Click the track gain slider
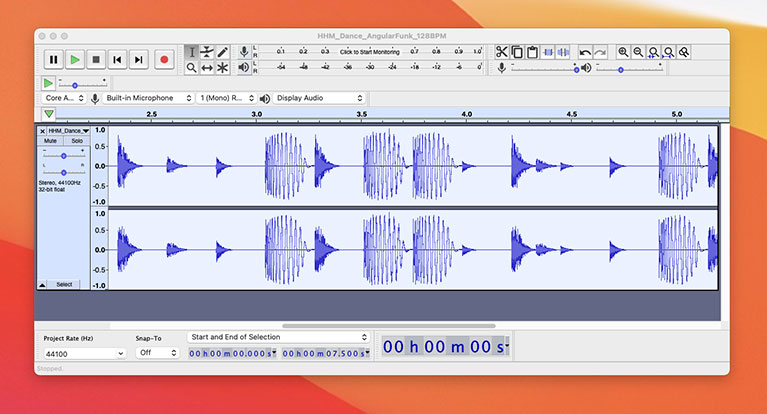This screenshot has width=767, height=414. (x=64, y=156)
